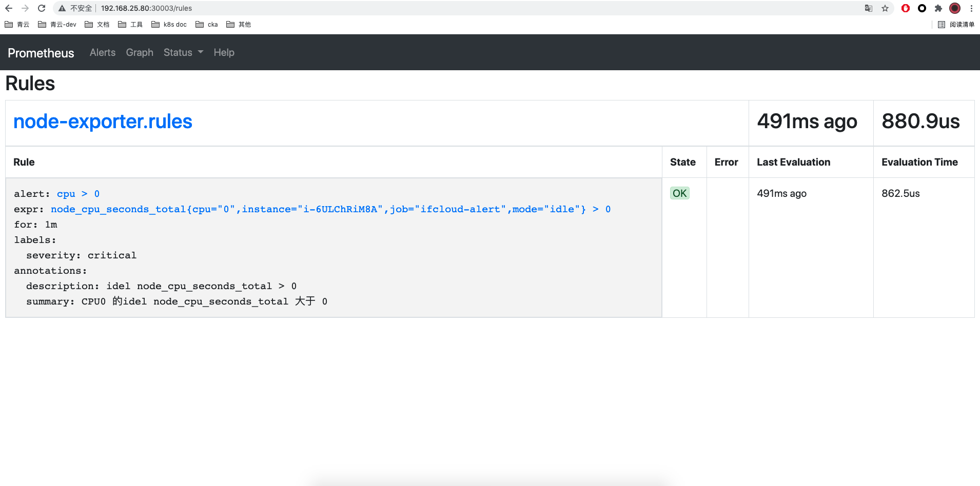Open the red ad blocker extension
Screen dimensions: 980x486
pos(906,8)
